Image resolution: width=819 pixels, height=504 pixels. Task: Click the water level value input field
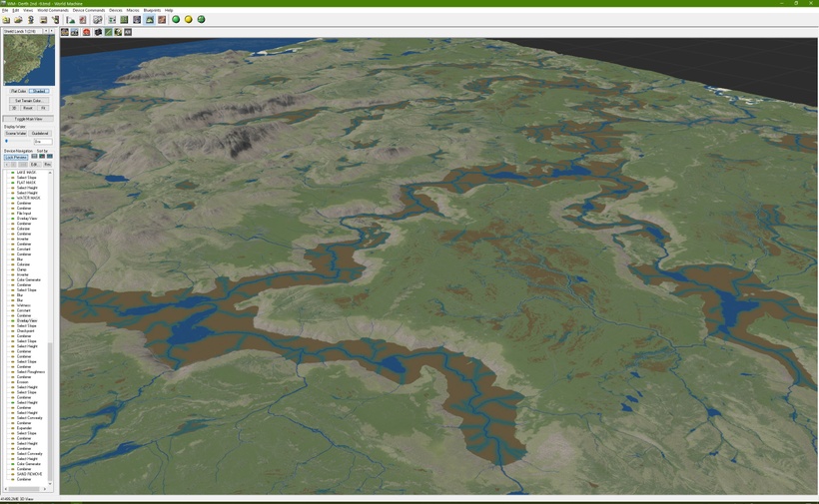coord(42,141)
